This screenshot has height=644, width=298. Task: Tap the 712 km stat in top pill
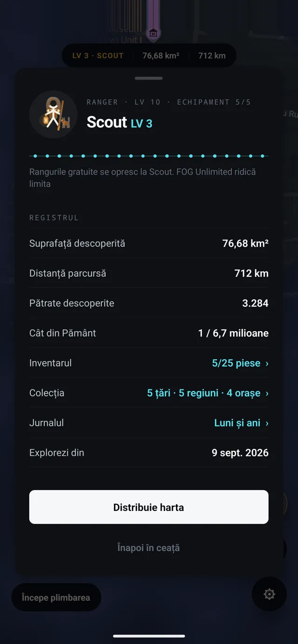[x=212, y=56]
